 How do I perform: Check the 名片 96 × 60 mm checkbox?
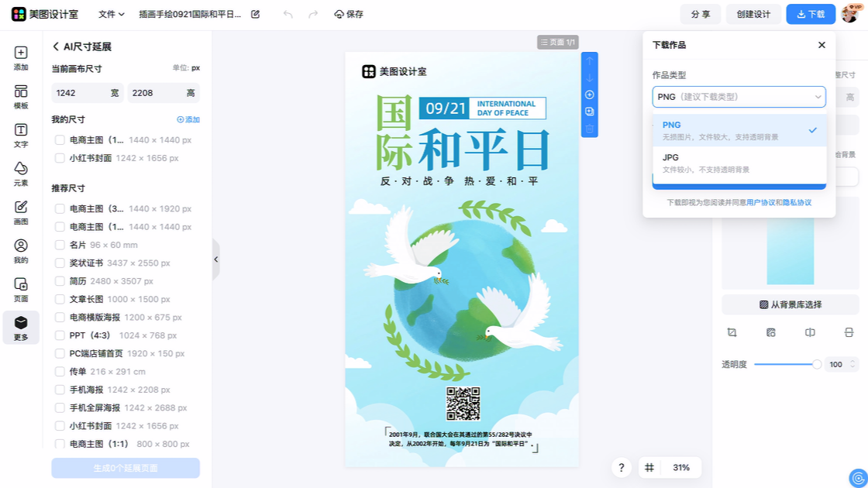(x=60, y=245)
